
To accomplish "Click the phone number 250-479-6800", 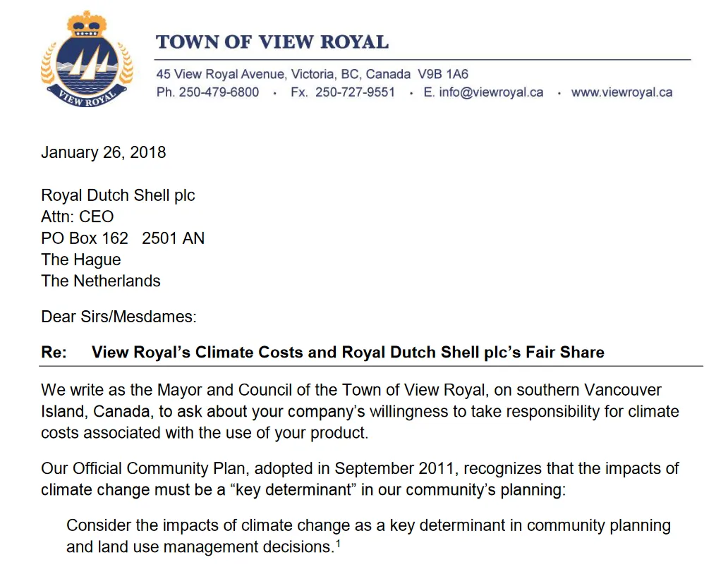I will click(x=219, y=92).
